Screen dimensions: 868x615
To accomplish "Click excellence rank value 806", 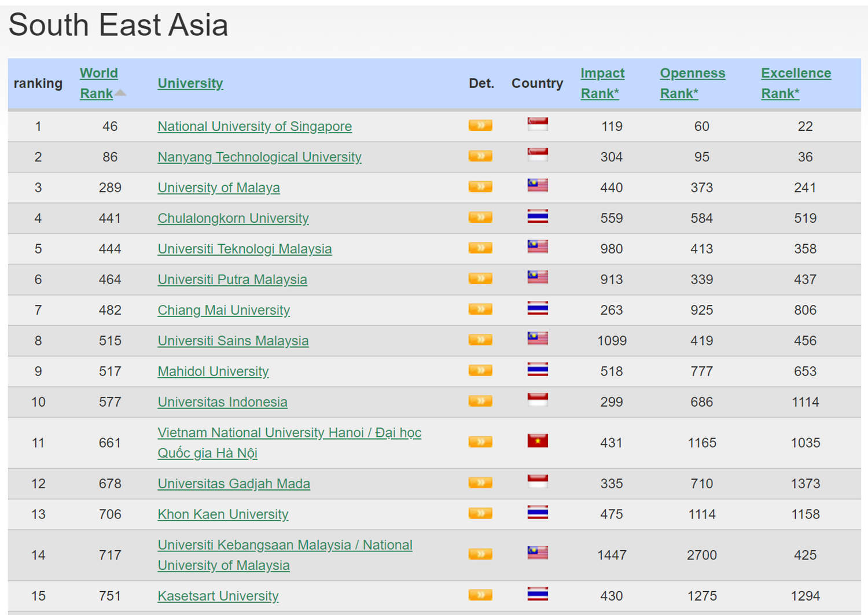I will [x=805, y=310].
